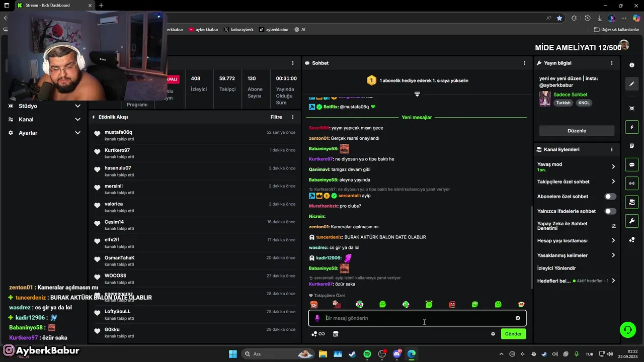Open a new browser tab
The image size is (644, 362).
101,5
